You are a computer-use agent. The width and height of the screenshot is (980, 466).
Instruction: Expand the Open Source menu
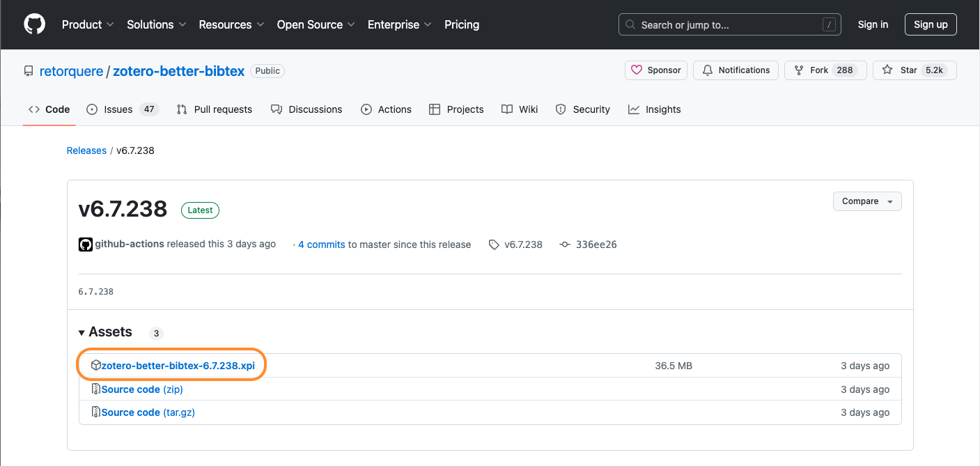[x=316, y=24]
